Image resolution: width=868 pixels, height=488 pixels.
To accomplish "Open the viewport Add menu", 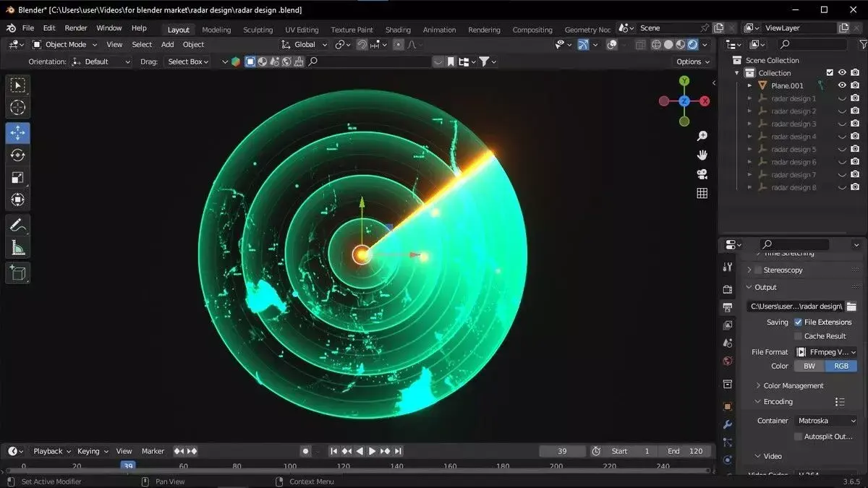I will click(167, 45).
